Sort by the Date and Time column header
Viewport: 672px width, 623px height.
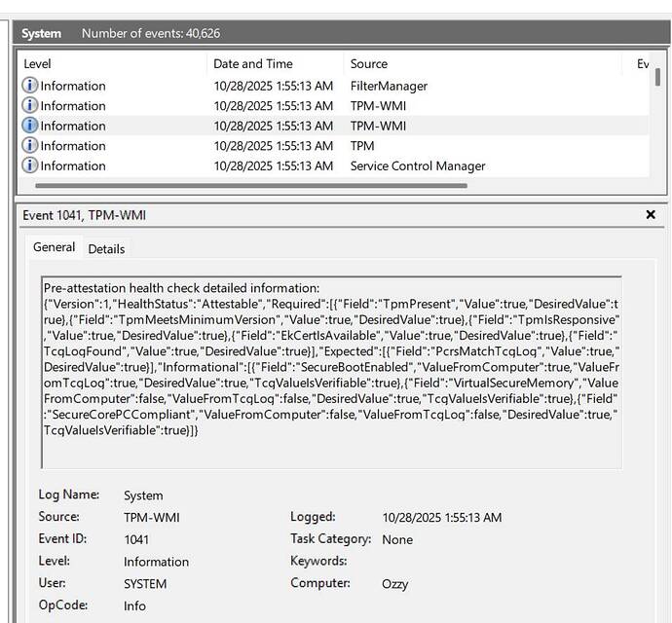click(x=253, y=63)
